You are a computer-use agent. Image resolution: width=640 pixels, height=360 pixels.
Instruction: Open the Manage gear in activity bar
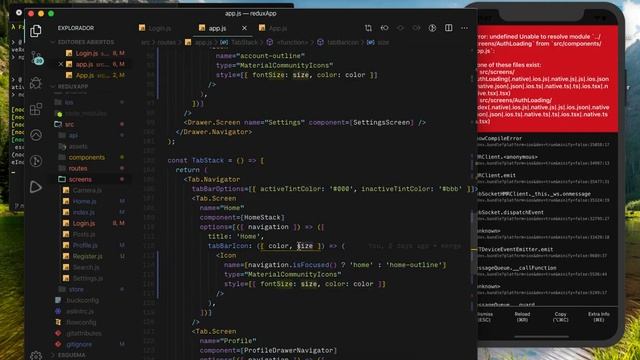tap(36, 355)
